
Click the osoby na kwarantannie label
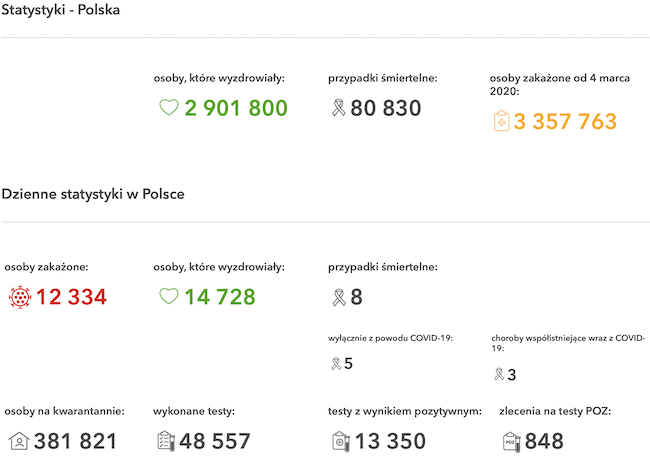click(x=64, y=411)
